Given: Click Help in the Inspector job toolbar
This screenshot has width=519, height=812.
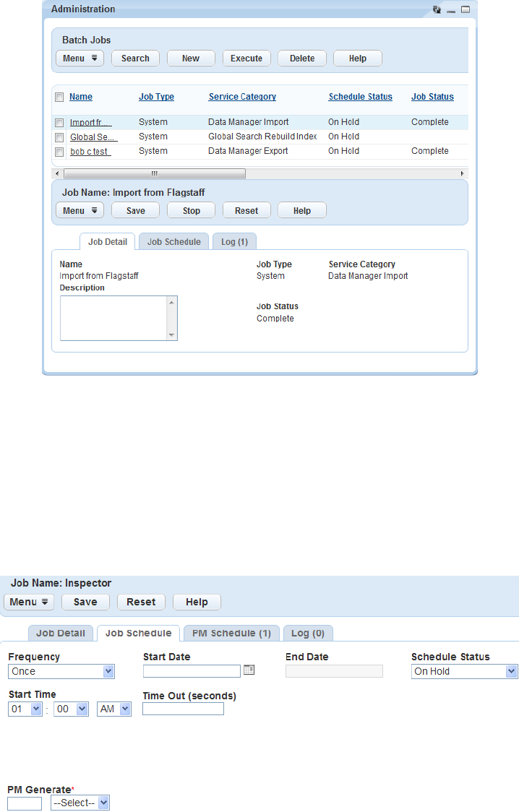Looking at the screenshot, I should pos(197,602).
